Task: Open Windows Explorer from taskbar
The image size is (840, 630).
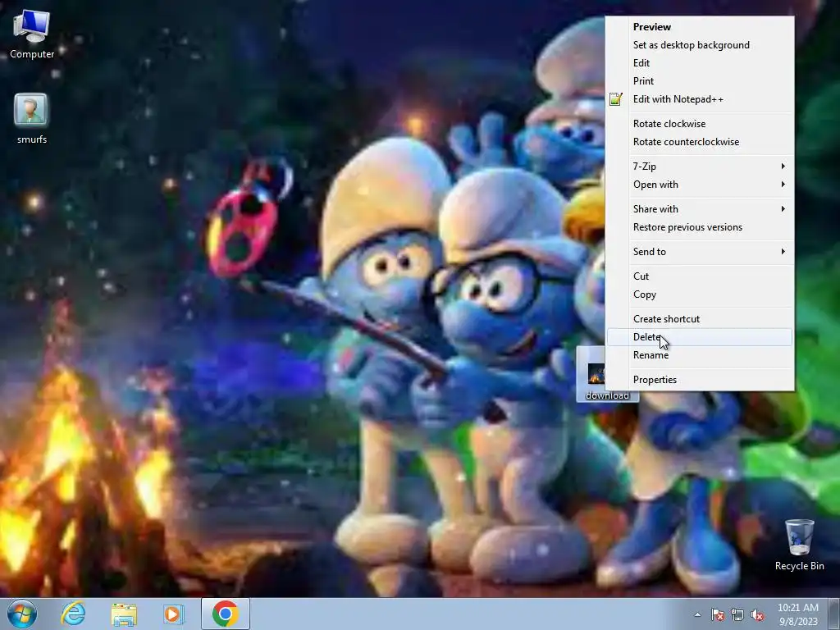Action: (124, 614)
